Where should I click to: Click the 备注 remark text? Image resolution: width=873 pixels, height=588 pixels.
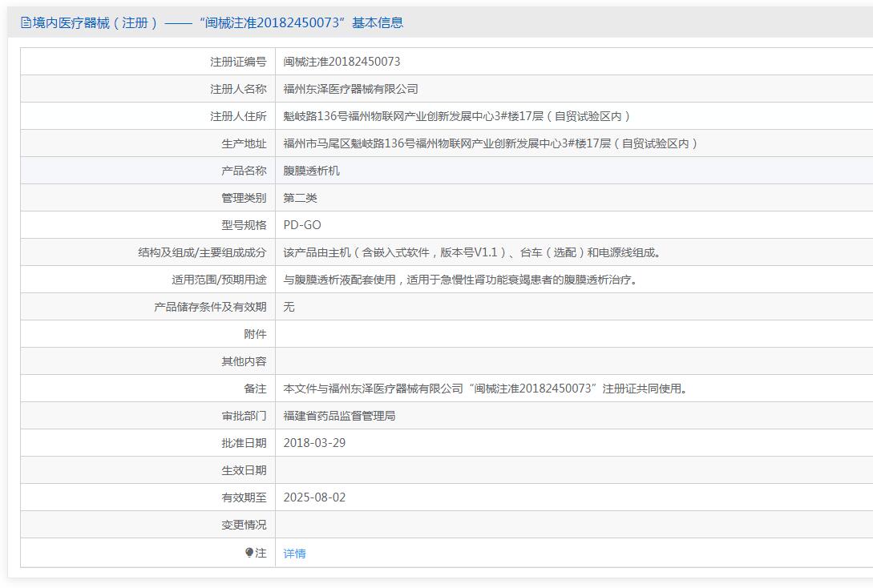click(485, 389)
